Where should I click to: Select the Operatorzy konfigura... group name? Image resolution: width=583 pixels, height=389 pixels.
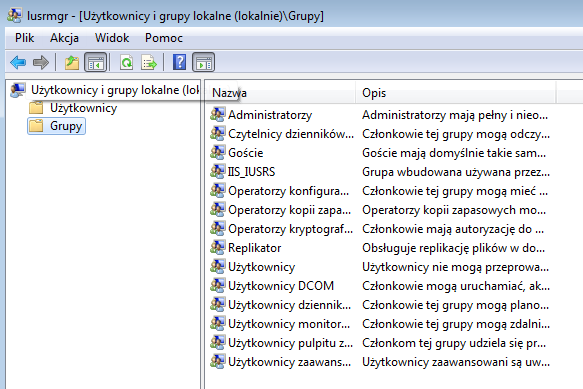[289, 191]
